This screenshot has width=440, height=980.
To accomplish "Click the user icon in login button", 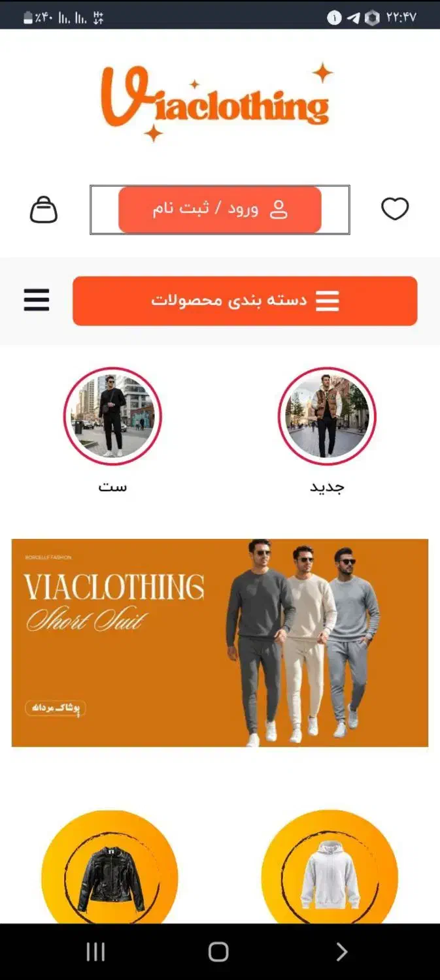I will (x=279, y=209).
